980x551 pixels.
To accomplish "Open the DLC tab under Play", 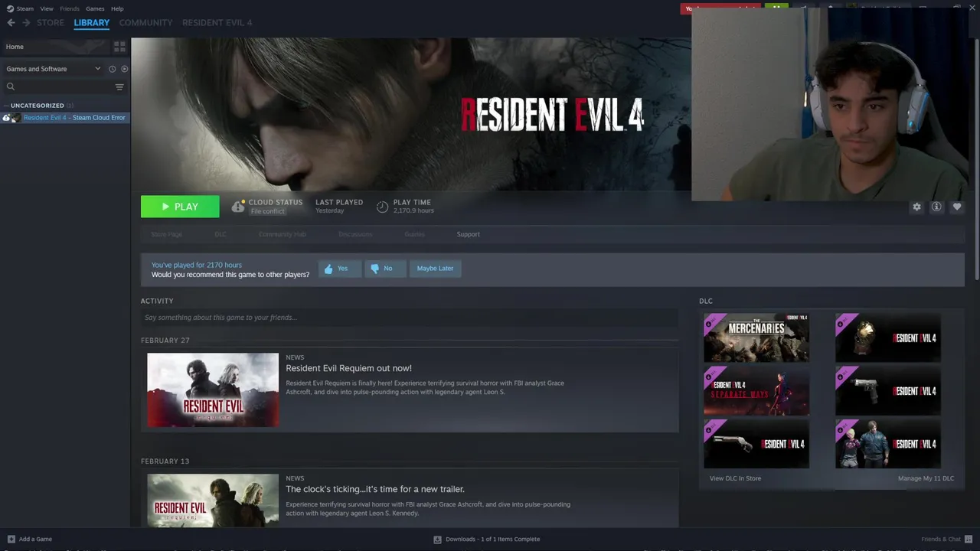I will click(x=220, y=234).
